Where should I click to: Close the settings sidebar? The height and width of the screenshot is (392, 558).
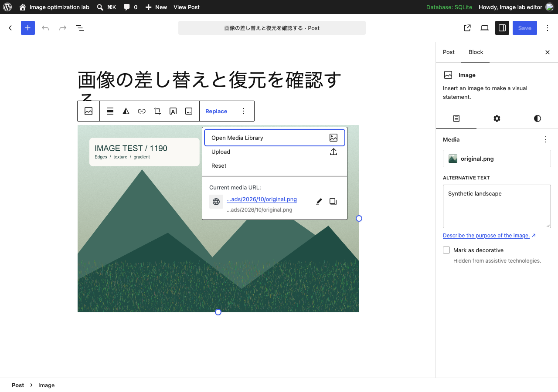(x=548, y=52)
